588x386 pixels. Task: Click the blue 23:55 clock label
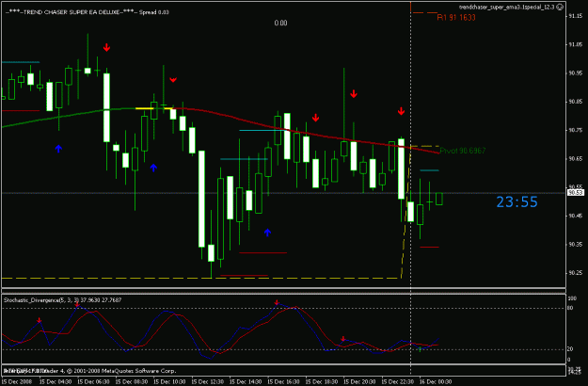tap(517, 202)
